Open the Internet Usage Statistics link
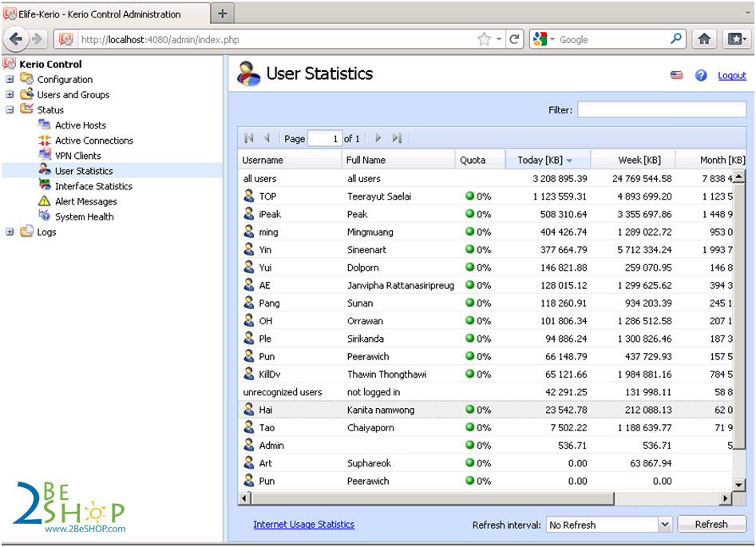756x547 pixels. (303, 525)
